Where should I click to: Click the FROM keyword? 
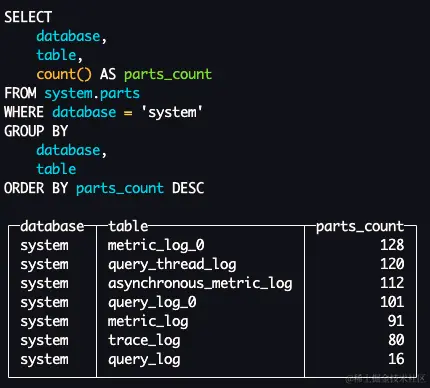click(x=20, y=93)
